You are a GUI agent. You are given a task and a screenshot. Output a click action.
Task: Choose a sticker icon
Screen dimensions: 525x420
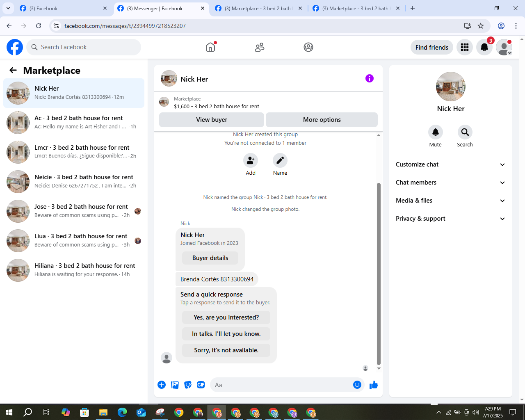tap(188, 385)
